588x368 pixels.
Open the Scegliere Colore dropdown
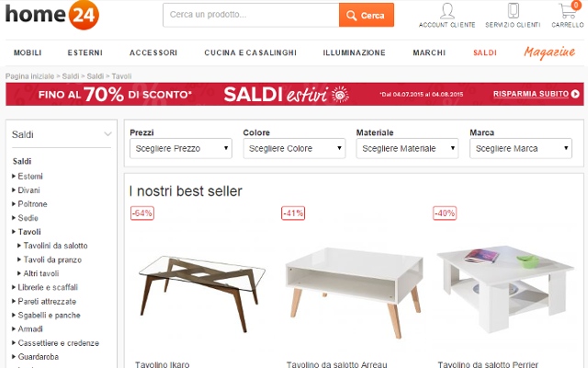click(x=294, y=149)
